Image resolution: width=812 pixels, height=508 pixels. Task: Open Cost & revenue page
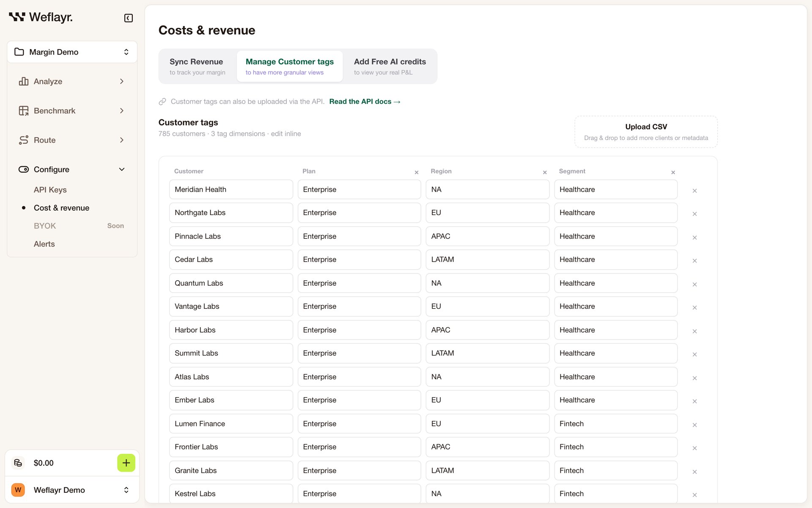pos(61,208)
